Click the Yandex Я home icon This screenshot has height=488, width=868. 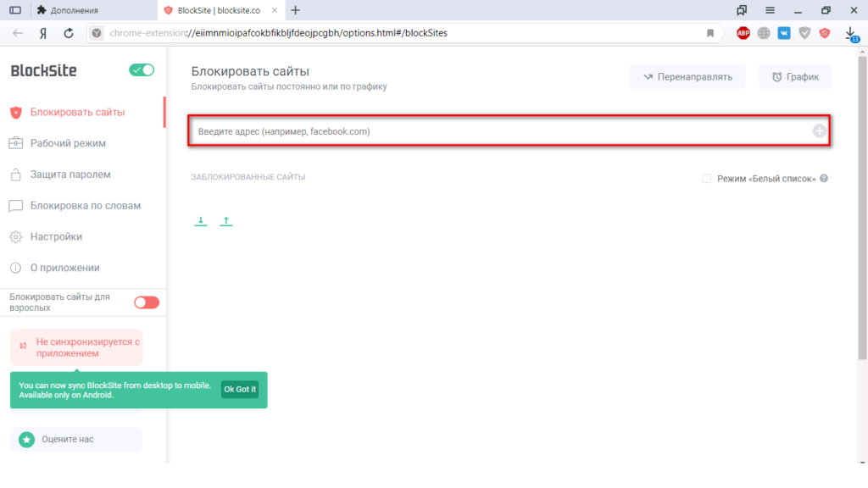click(x=43, y=33)
